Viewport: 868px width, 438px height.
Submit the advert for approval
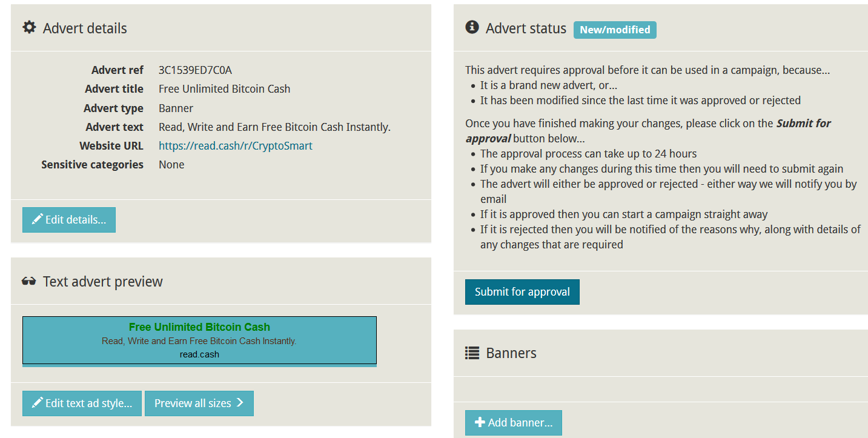coord(522,292)
